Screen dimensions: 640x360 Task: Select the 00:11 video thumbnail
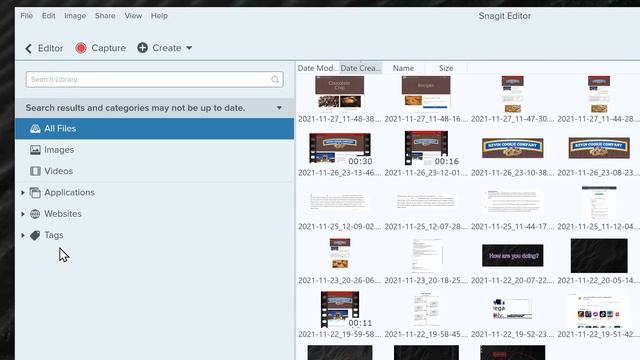pyautogui.click(x=340, y=310)
